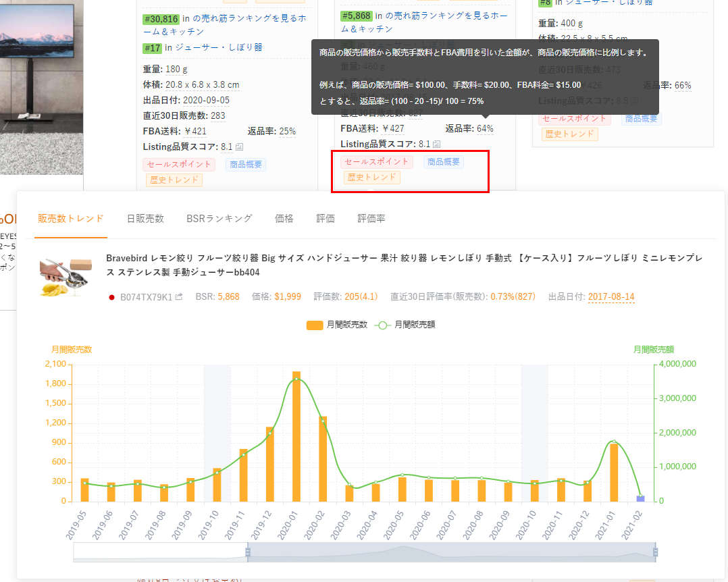Image resolution: width=728 pixels, height=582 pixels.
Task: Open the 評価 tab
Action: pos(325,219)
